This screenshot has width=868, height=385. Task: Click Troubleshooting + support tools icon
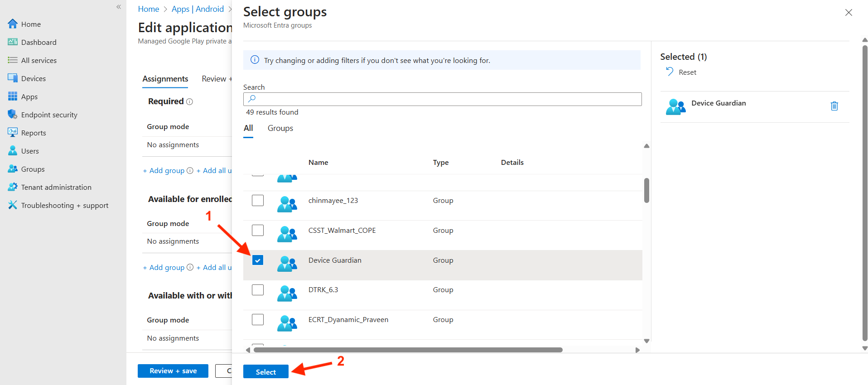pyautogui.click(x=13, y=205)
